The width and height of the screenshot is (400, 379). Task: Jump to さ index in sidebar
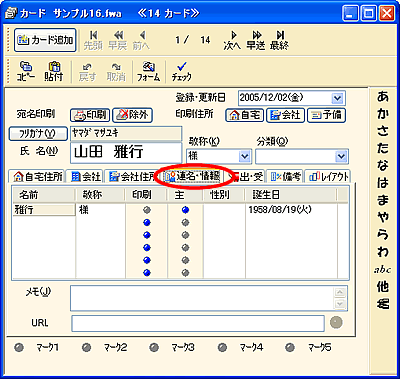pyautogui.click(x=383, y=131)
